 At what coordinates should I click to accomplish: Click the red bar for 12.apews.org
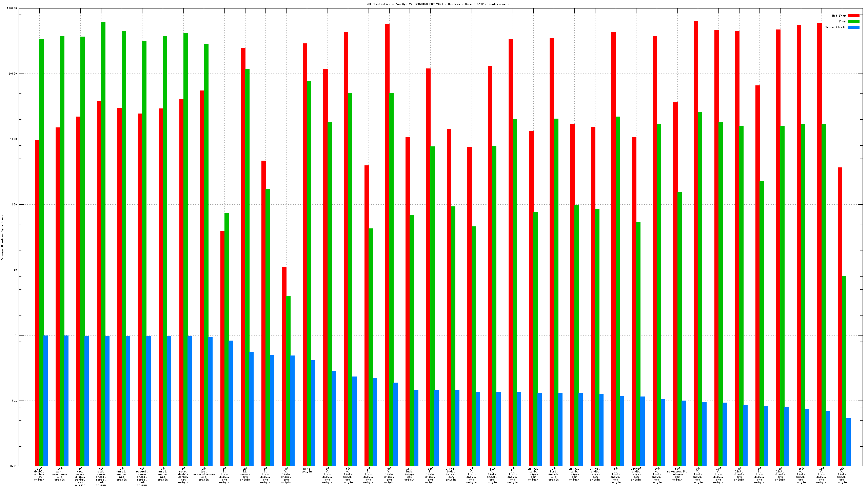pyautogui.click(x=243, y=257)
